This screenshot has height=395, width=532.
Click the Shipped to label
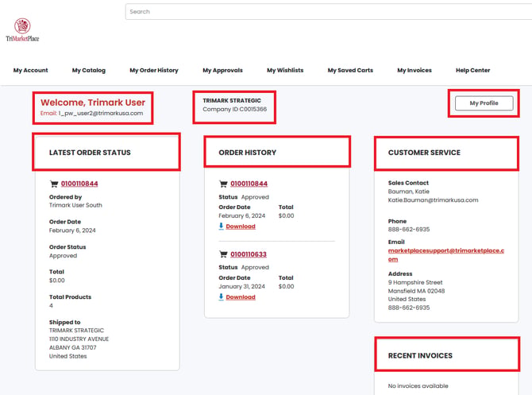click(65, 322)
